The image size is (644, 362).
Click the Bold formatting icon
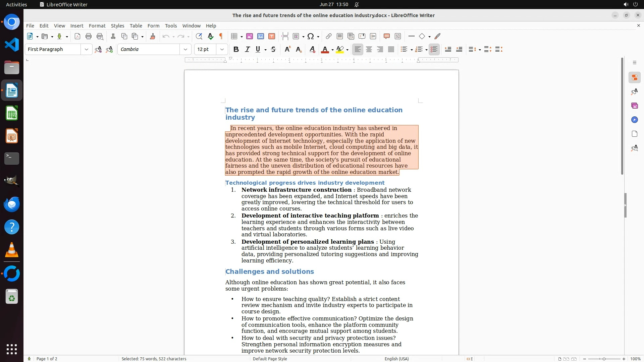click(236, 49)
